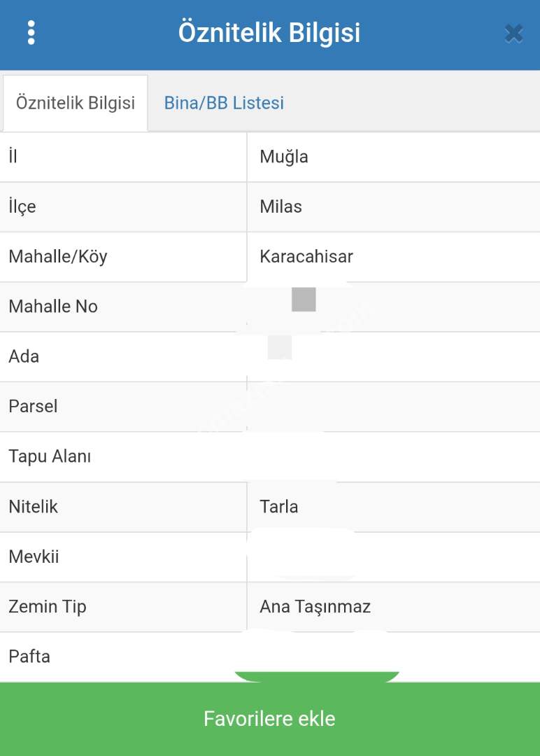Select the Ana Taşınmaz value

click(315, 607)
